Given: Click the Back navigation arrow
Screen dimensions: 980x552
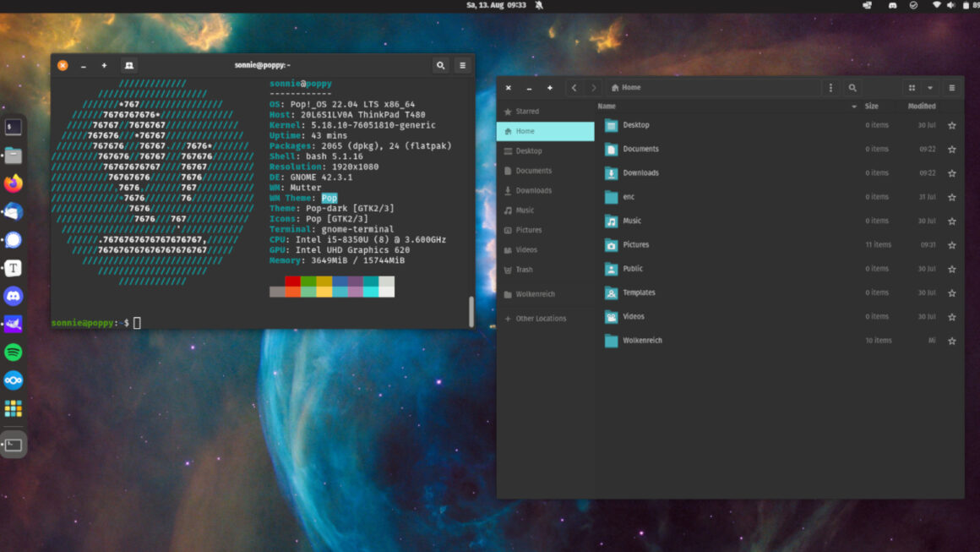Looking at the screenshot, I should coord(574,88).
